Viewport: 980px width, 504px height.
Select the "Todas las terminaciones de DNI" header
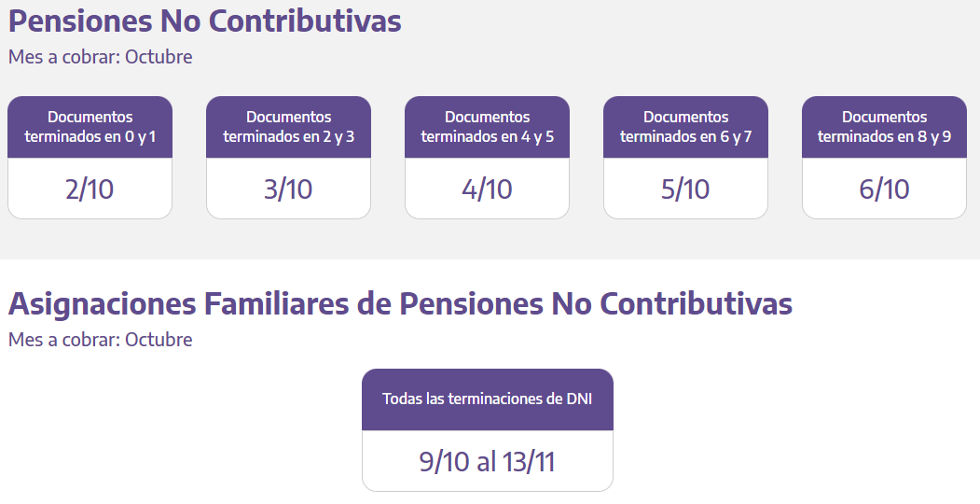click(487, 399)
